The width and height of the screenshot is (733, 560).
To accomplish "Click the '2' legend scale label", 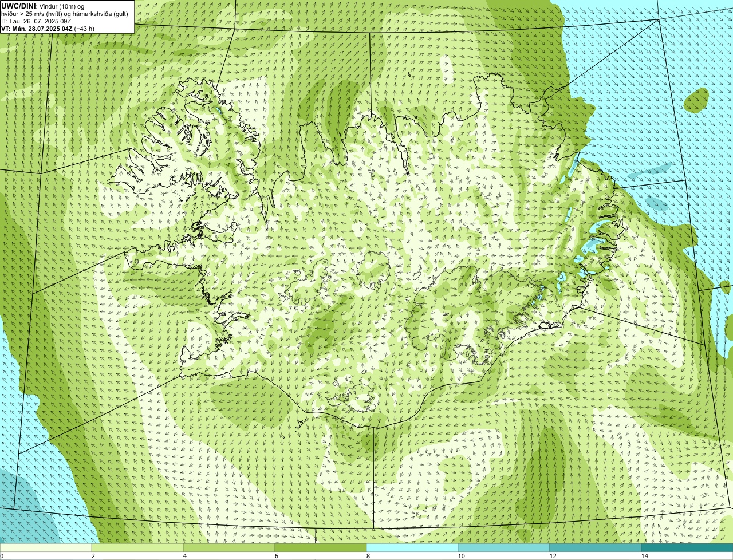I will 93,556.
